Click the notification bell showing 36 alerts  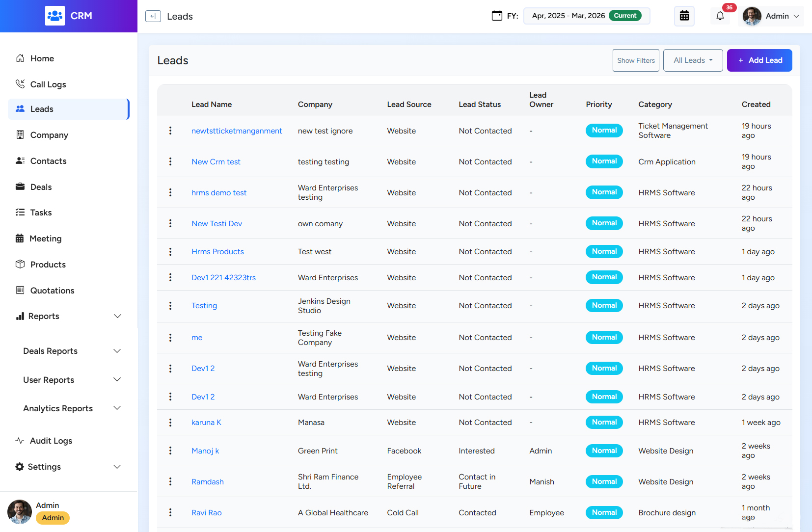click(x=720, y=16)
